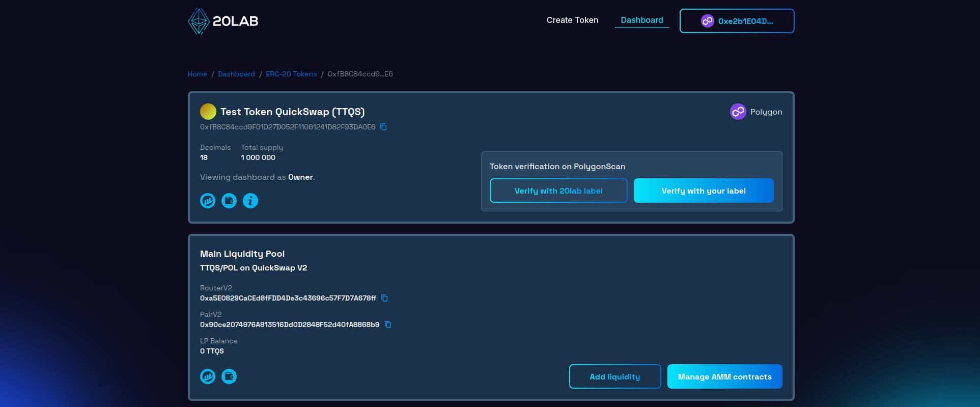Select RouterV2 address 0xa5E0829C... text
The height and width of the screenshot is (407, 980).
pyautogui.click(x=288, y=298)
